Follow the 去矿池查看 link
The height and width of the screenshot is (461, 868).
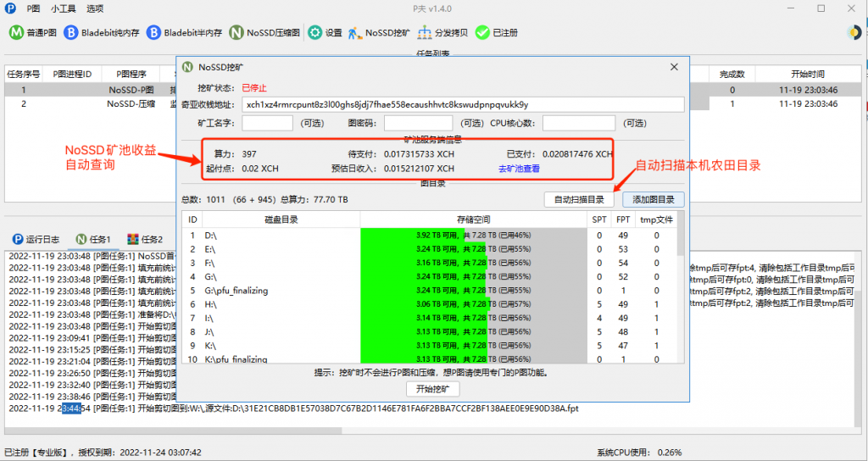(x=519, y=169)
